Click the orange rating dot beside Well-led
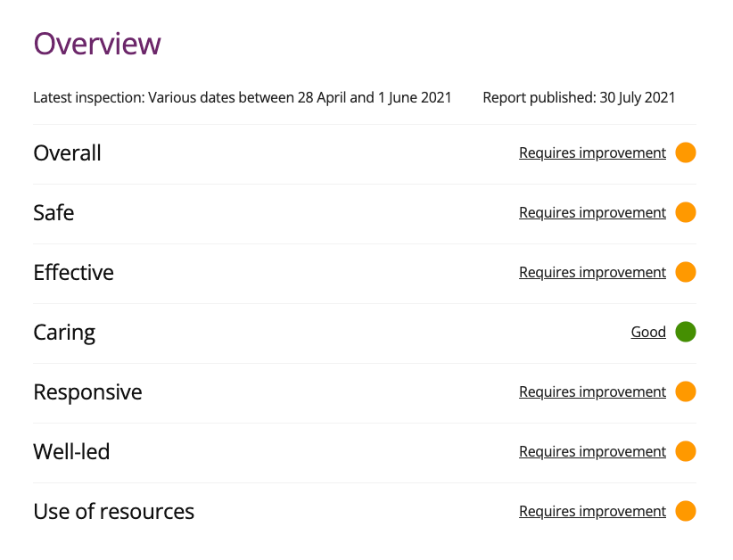Image resolution: width=733 pixels, height=560 pixels. pyautogui.click(x=685, y=451)
